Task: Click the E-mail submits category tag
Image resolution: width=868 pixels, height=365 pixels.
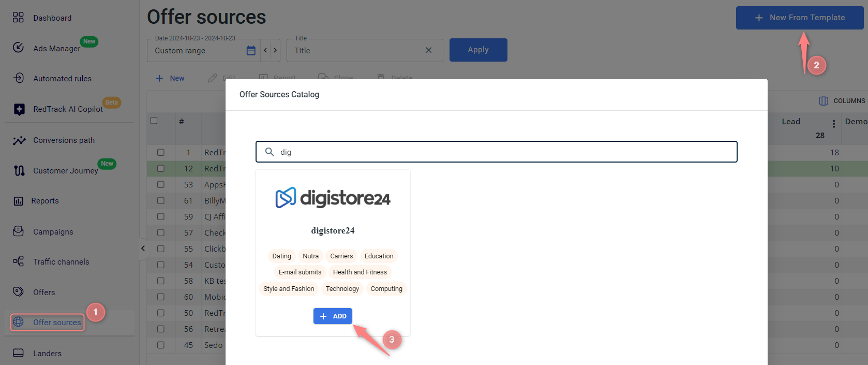Action: [x=300, y=272]
